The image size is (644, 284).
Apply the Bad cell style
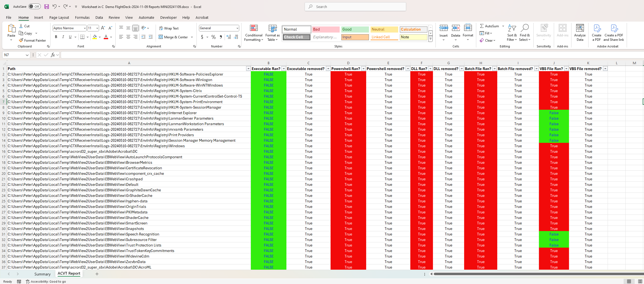(326, 29)
